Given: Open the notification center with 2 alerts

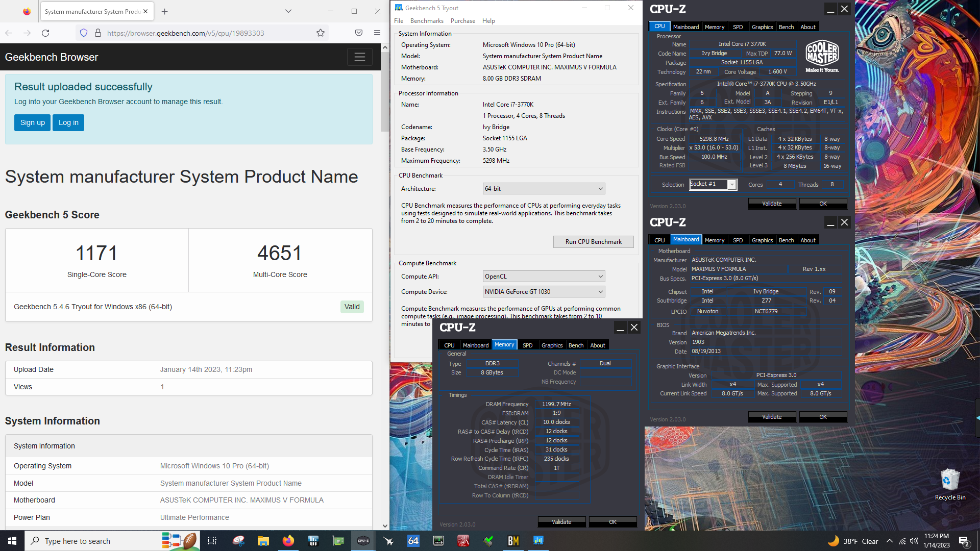Looking at the screenshot, I should [964, 541].
